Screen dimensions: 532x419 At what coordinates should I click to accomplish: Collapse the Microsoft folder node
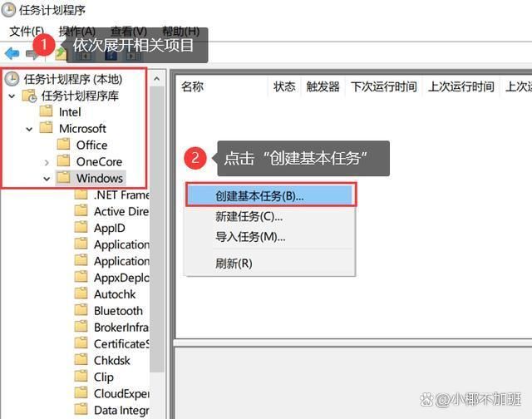(x=30, y=129)
